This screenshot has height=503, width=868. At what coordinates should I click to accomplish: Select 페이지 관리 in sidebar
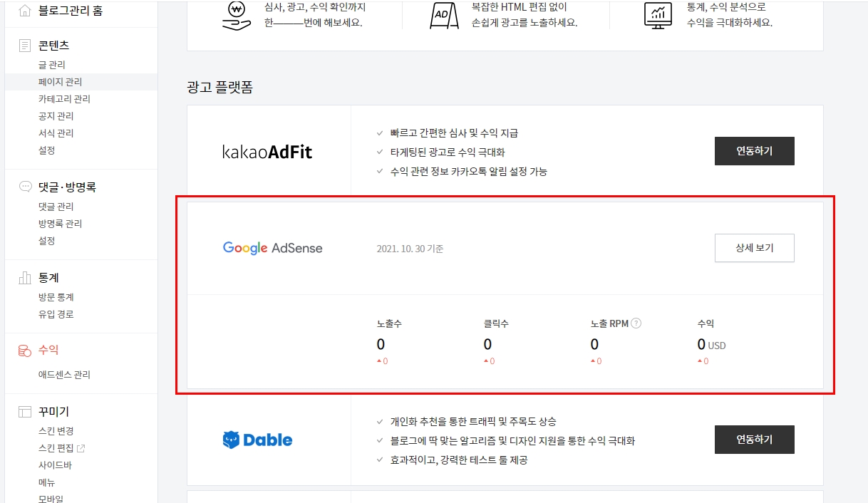click(x=60, y=82)
